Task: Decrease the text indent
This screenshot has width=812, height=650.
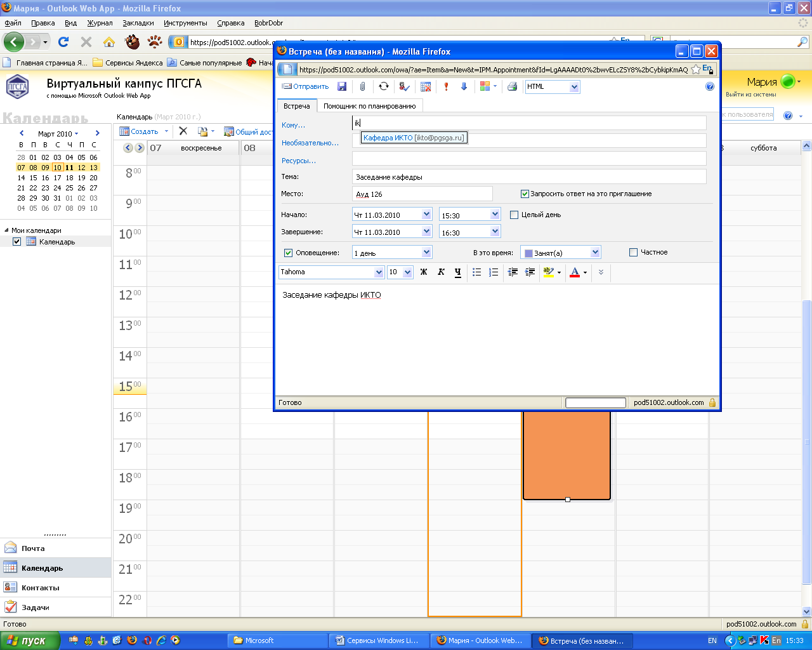Action: pyautogui.click(x=513, y=272)
